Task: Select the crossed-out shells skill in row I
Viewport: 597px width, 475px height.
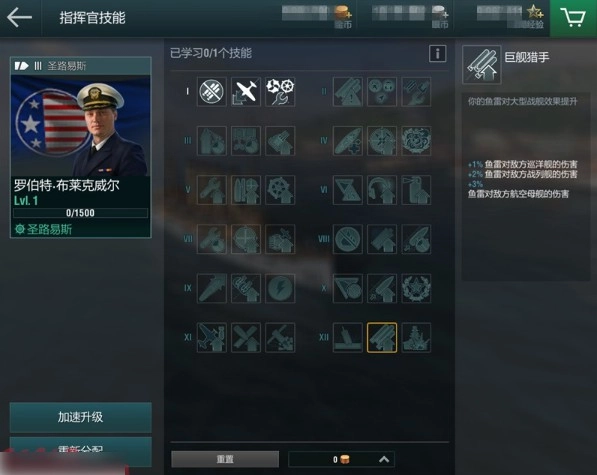Action: pyautogui.click(x=212, y=92)
